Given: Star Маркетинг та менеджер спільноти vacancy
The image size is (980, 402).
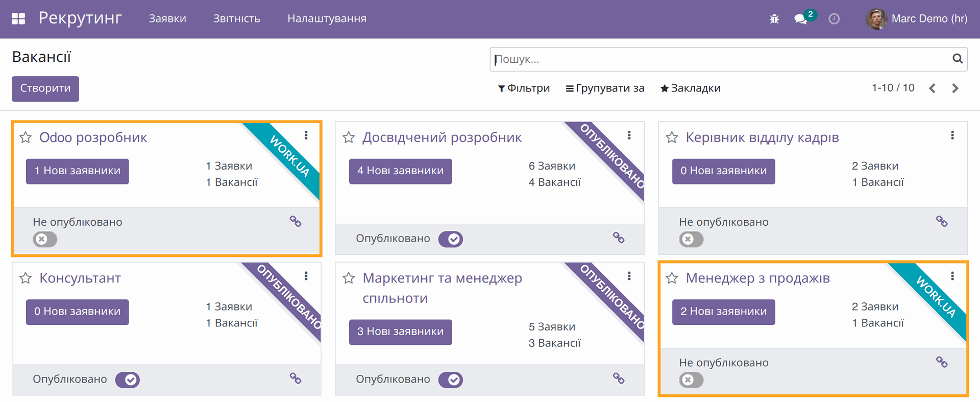Looking at the screenshot, I should 349,278.
